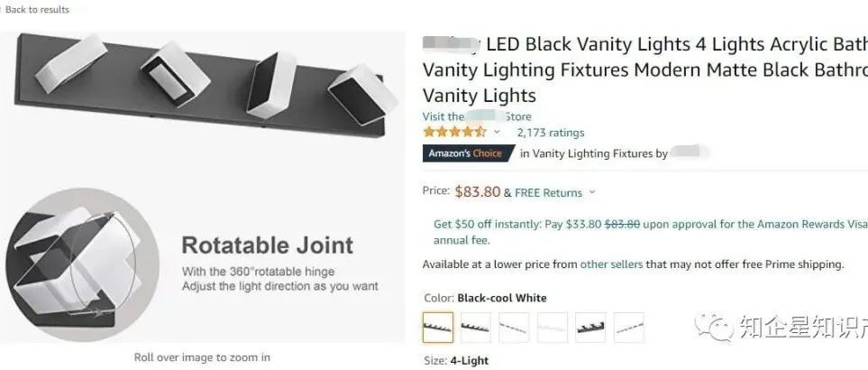Go back to results
Screen dimensions: 868x370
[x=36, y=9]
